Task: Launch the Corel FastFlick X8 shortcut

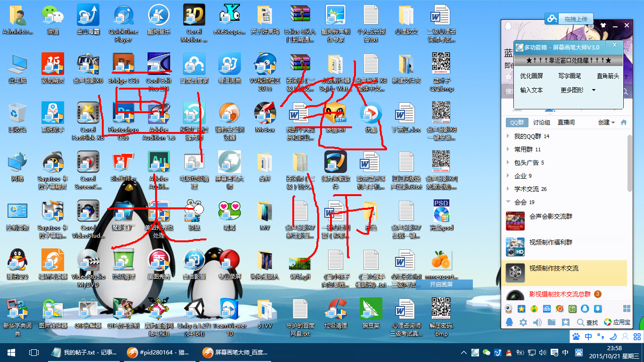Action: point(88,121)
